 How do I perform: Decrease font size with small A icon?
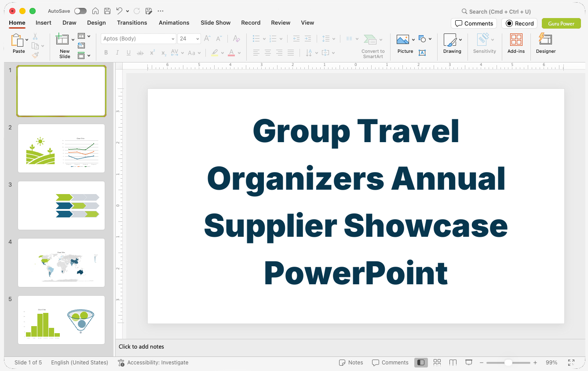(x=219, y=39)
